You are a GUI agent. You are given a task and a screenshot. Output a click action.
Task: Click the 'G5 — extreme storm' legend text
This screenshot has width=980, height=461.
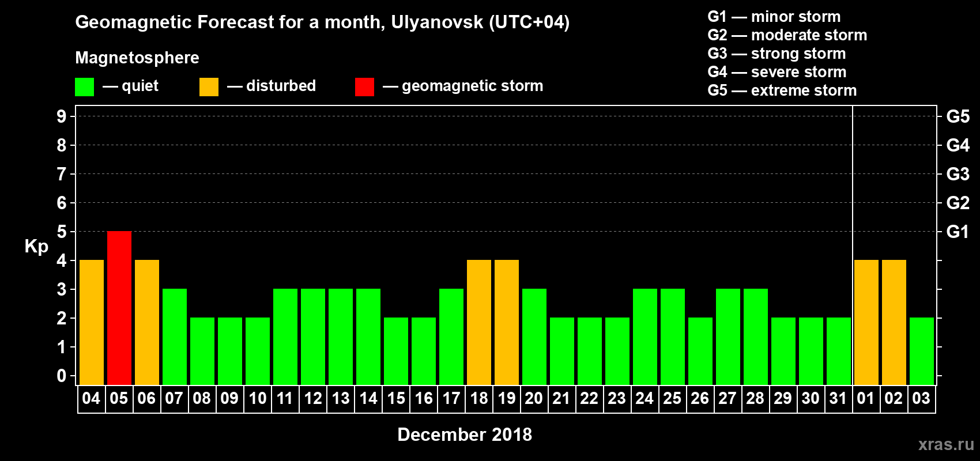click(x=782, y=90)
